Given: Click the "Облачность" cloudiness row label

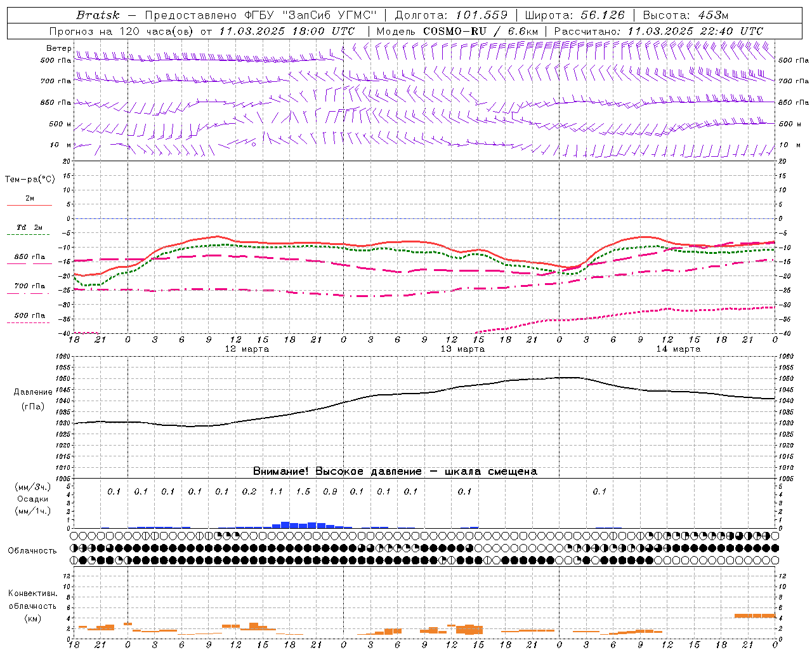Looking at the screenshot, I should pyautogui.click(x=32, y=551).
